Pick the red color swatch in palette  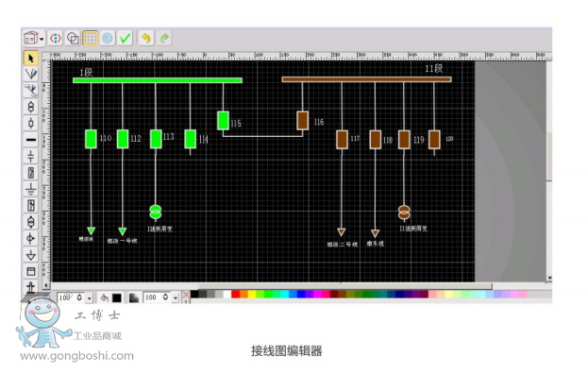[x=236, y=294]
